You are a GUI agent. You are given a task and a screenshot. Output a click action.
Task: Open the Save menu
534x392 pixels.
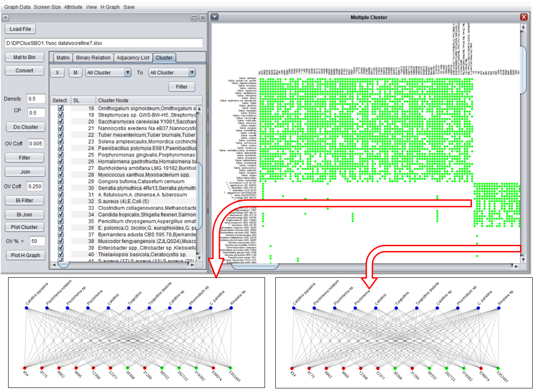(x=129, y=7)
